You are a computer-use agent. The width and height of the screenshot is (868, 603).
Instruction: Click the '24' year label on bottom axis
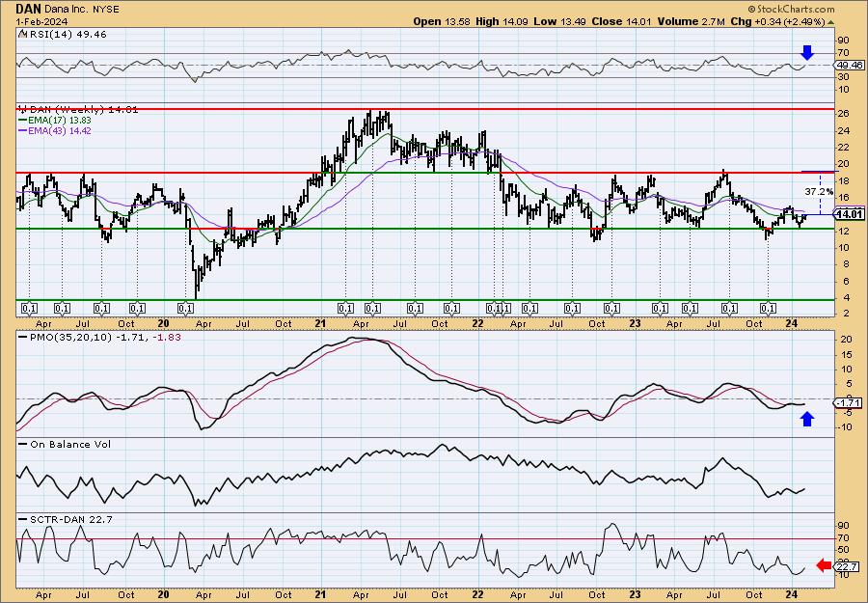click(792, 594)
